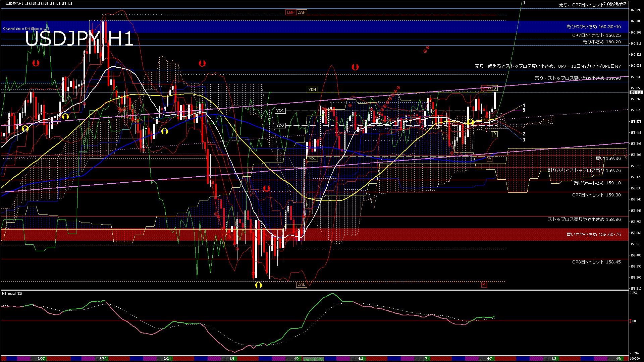Viewport: 644px width, 362px height.
Task: Click the 4/2 date label on the time axis
Action: (296, 358)
